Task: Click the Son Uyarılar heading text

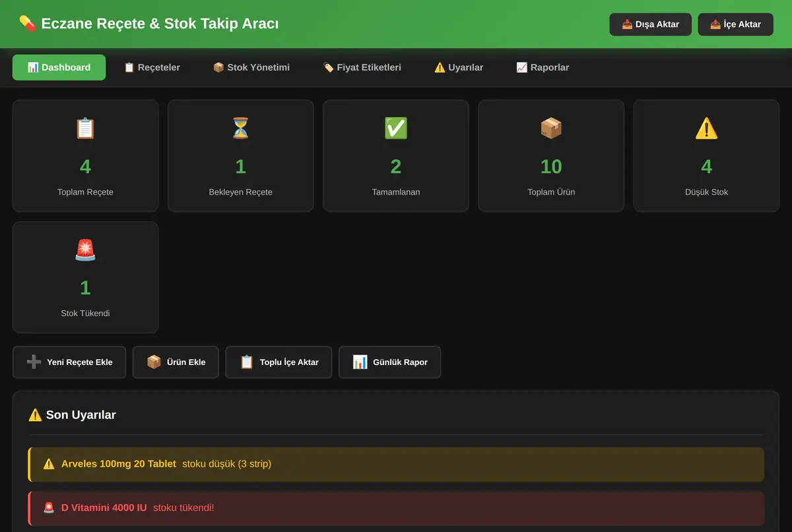Action: 81,415
